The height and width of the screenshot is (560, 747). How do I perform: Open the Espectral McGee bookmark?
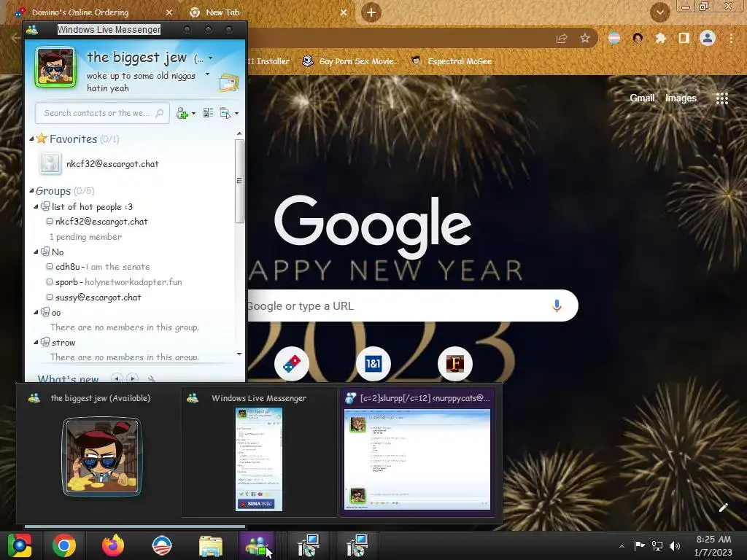[452, 61]
